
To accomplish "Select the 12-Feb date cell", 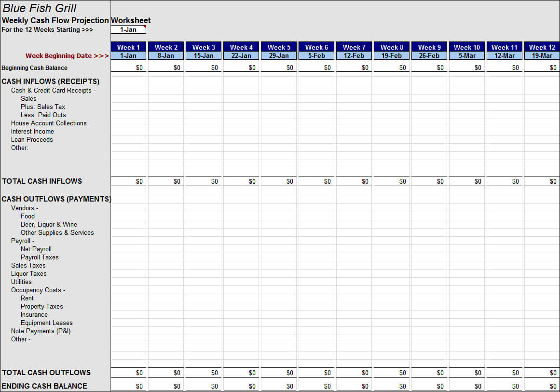I will [354, 56].
